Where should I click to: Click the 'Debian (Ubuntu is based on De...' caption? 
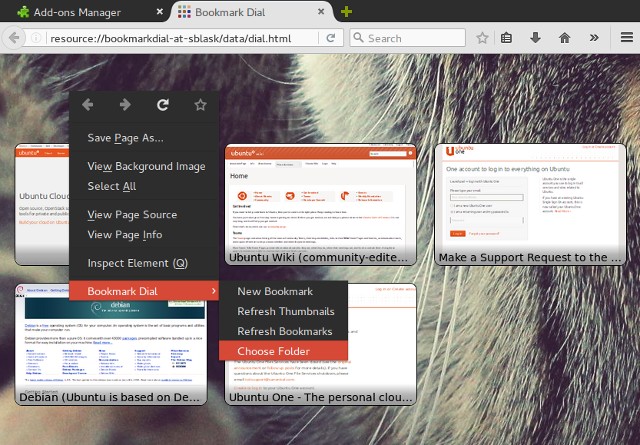pos(109,397)
